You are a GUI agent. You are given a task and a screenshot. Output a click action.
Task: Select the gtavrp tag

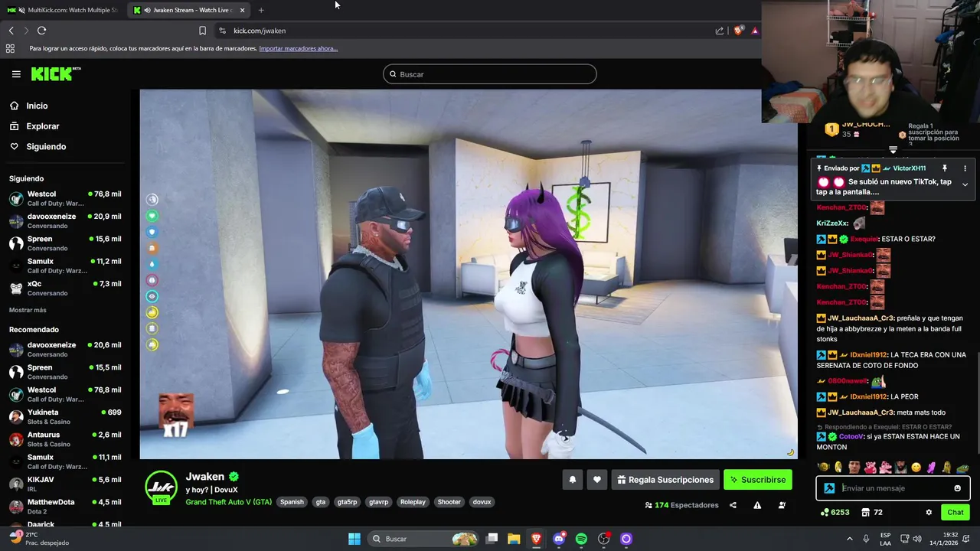pyautogui.click(x=379, y=502)
